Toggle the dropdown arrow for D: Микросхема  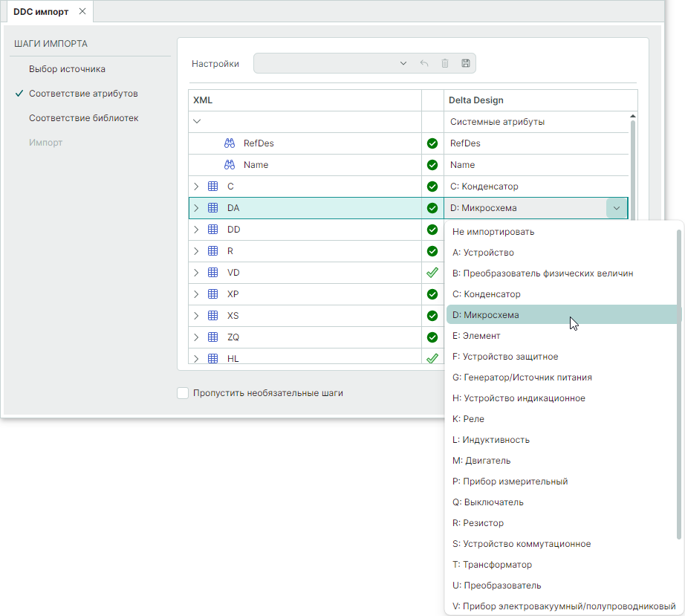click(617, 208)
